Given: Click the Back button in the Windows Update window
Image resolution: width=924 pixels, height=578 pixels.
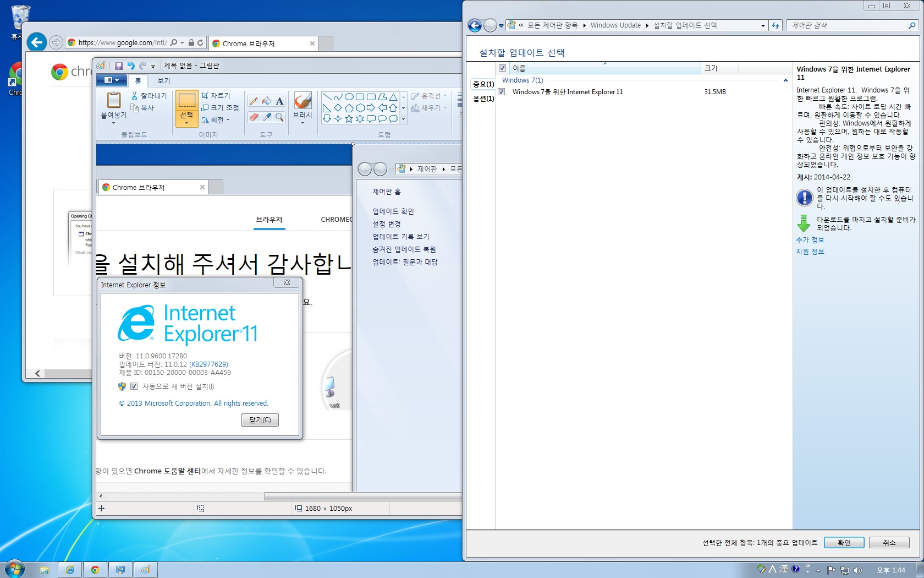Looking at the screenshot, I should [475, 25].
